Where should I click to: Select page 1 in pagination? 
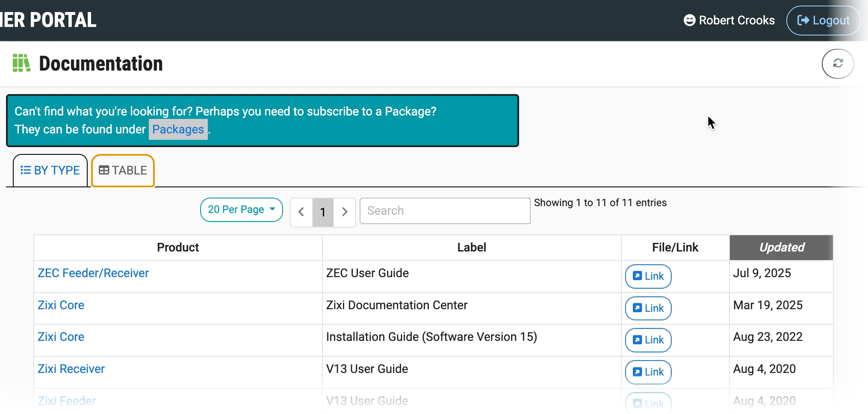coord(323,212)
